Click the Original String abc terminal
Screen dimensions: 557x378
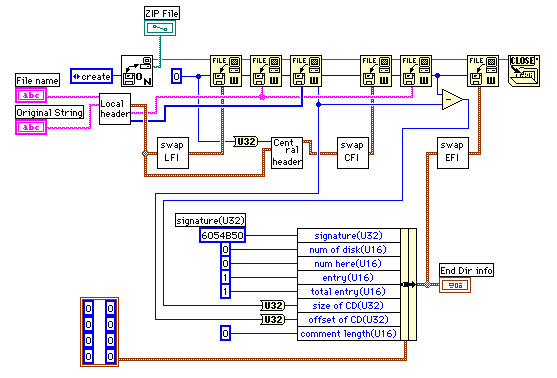(31, 127)
